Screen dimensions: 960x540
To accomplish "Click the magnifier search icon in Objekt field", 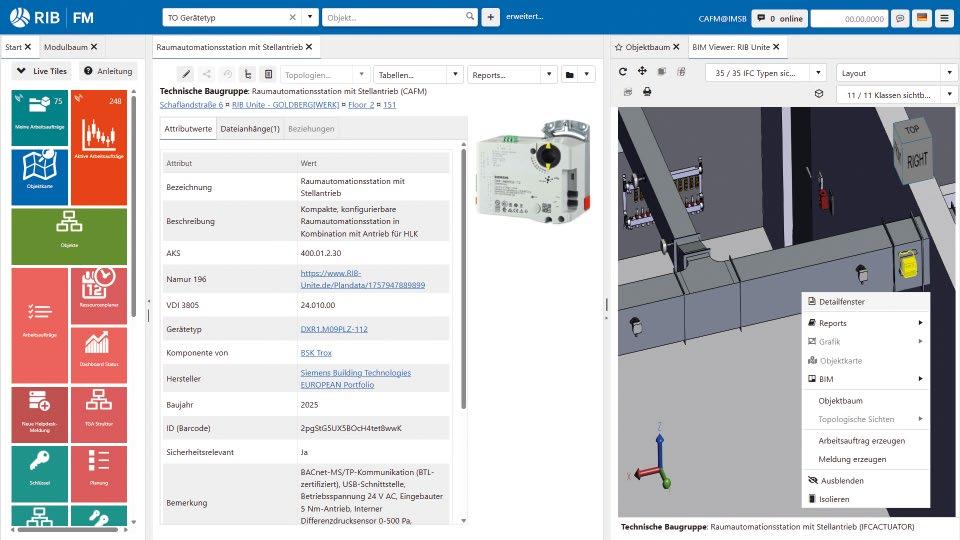I will click(x=470, y=17).
